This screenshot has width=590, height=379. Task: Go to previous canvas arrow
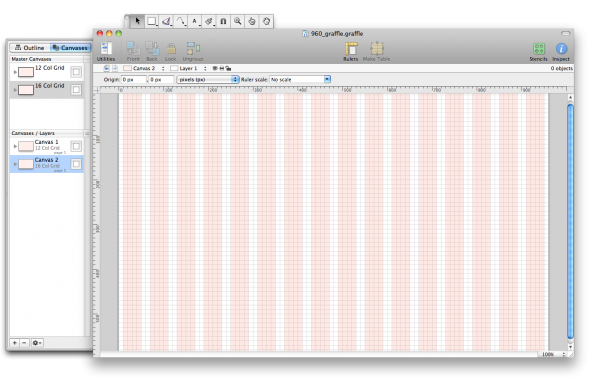pos(106,68)
